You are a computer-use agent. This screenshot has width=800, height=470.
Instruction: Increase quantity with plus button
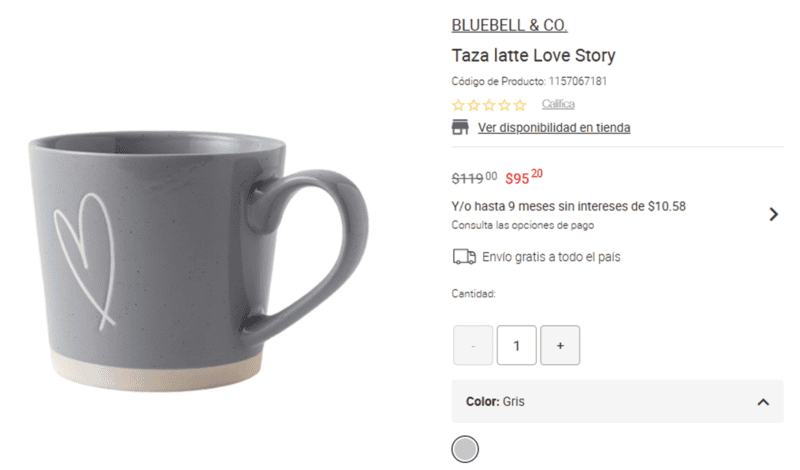(x=560, y=345)
